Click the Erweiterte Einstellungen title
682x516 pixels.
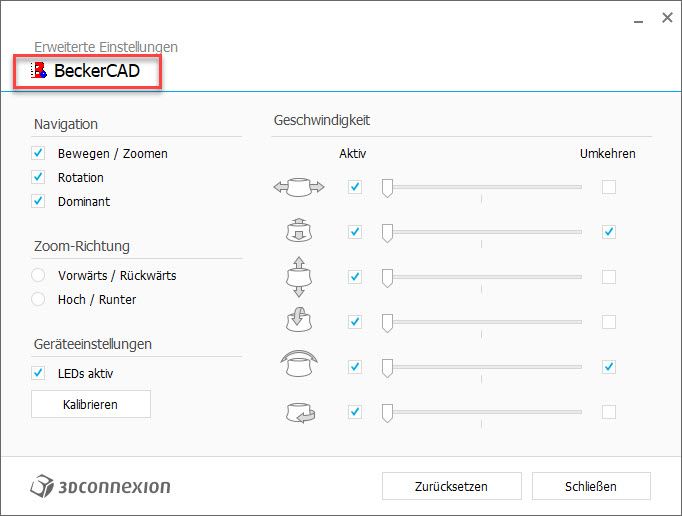(x=106, y=47)
